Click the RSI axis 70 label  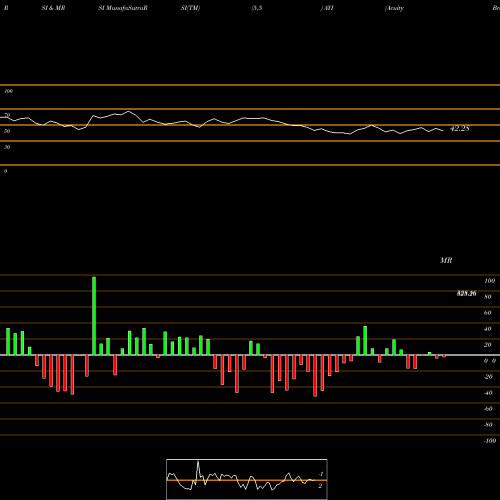[7, 115]
